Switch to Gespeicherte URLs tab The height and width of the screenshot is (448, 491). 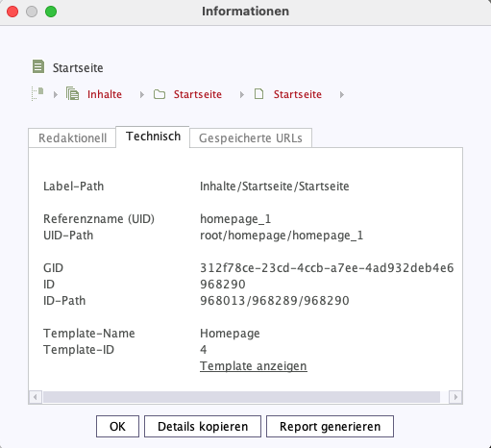tap(251, 138)
